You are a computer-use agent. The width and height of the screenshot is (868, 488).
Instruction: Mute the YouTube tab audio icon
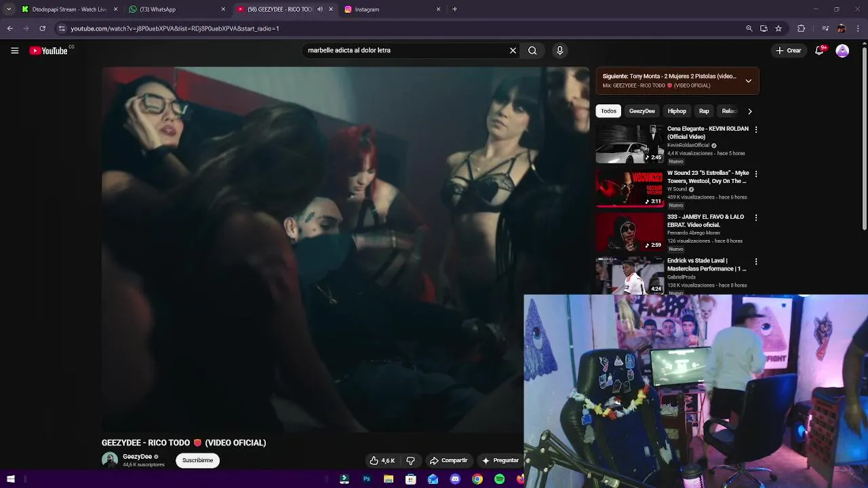pos(320,9)
